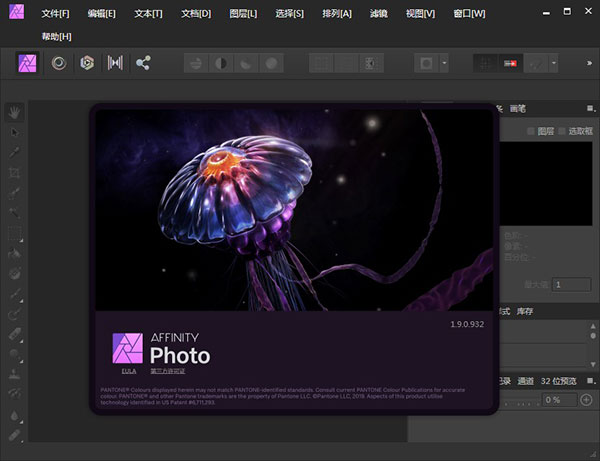This screenshot has width=600, height=461.
Task: Enable the 图层 checkbox in histogram panel
Action: (x=531, y=131)
